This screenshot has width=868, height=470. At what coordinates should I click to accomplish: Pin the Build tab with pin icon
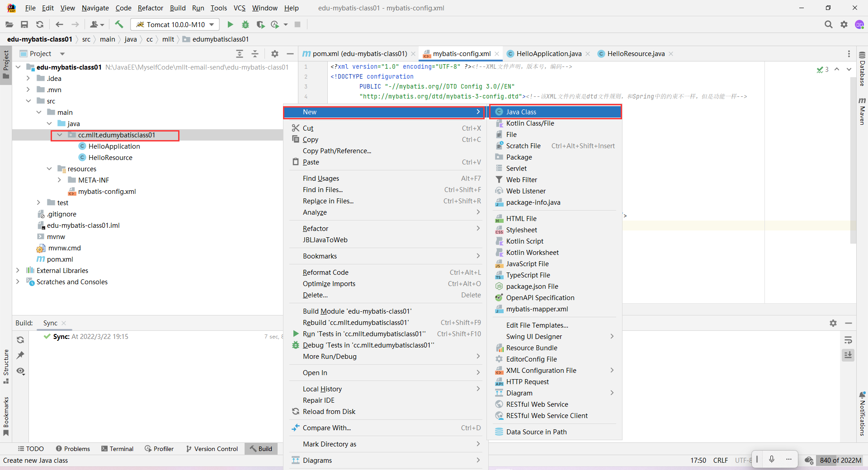tap(20, 355)
